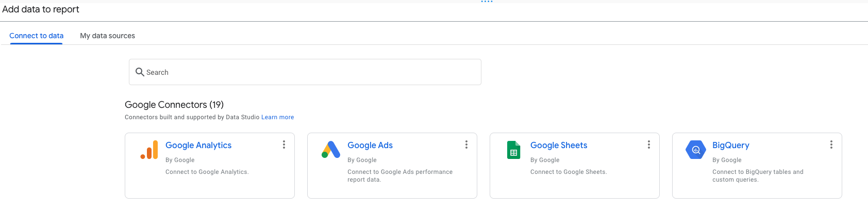Viewport: 868px width, 209px height.
Task: Select the Google Ads connector title
Action: coord(370,146)
